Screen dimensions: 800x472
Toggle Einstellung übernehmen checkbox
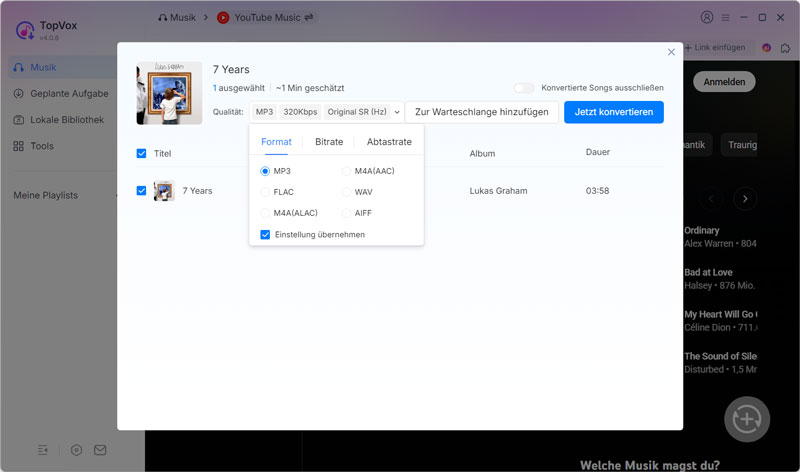click(265, 235)
